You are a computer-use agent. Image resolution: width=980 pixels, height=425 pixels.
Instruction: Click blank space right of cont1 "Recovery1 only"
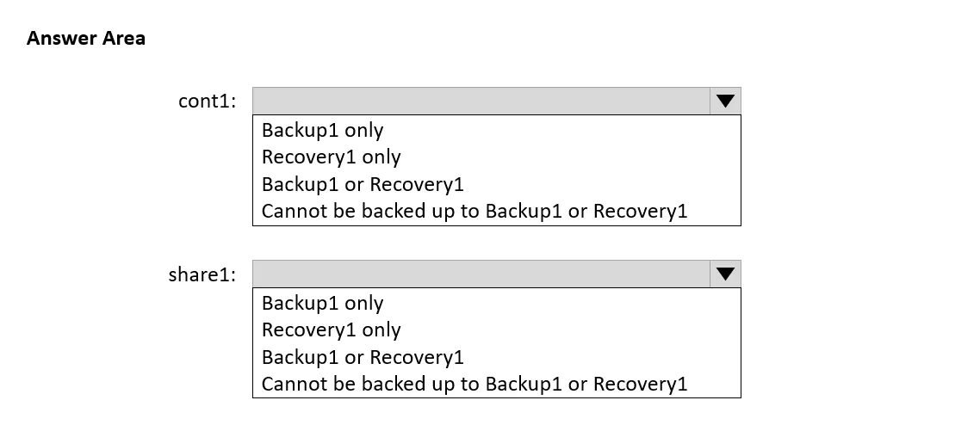pos(570,157)
